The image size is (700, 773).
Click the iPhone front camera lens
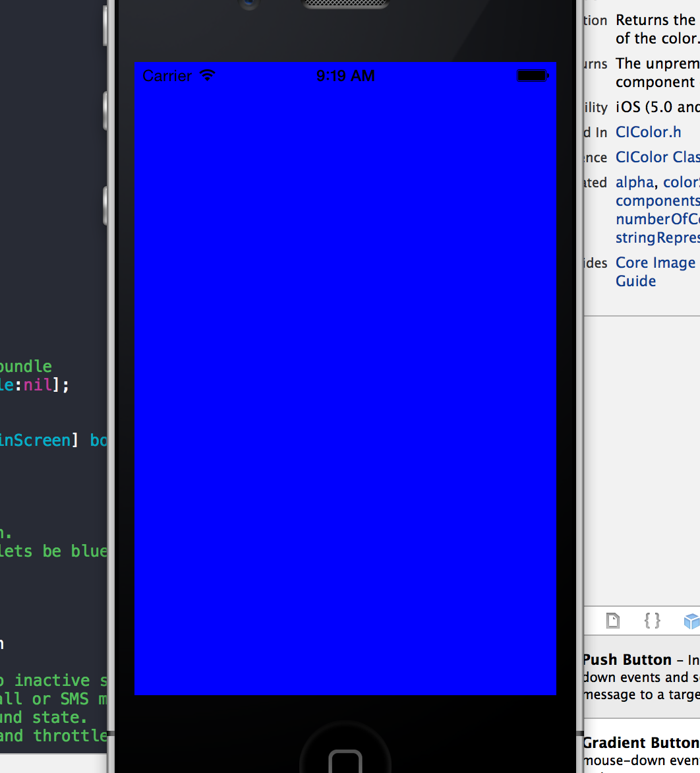(x=249, y=3)
